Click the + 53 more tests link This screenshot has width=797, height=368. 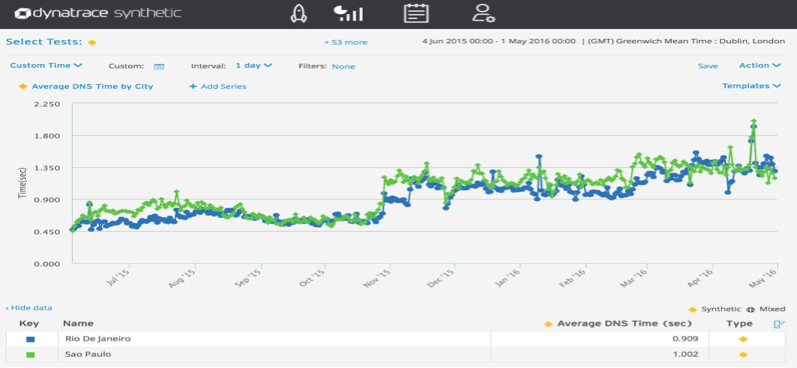[x=346, y=43]
